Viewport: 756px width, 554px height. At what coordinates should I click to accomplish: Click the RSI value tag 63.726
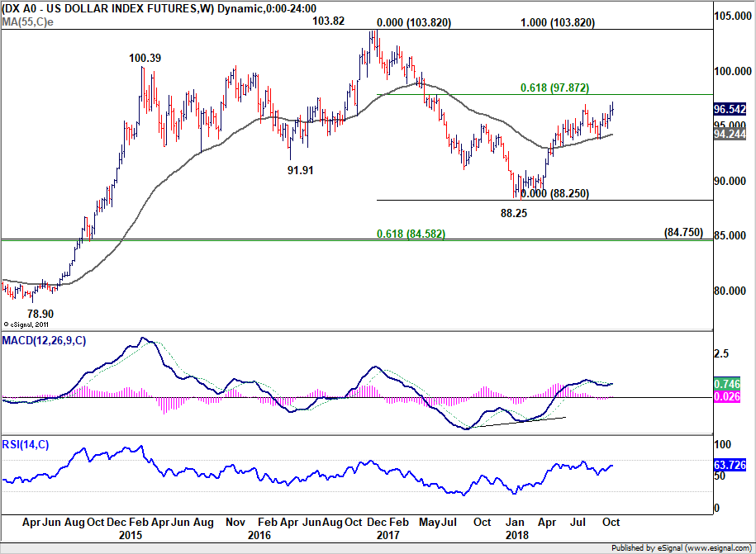(730, 465)
